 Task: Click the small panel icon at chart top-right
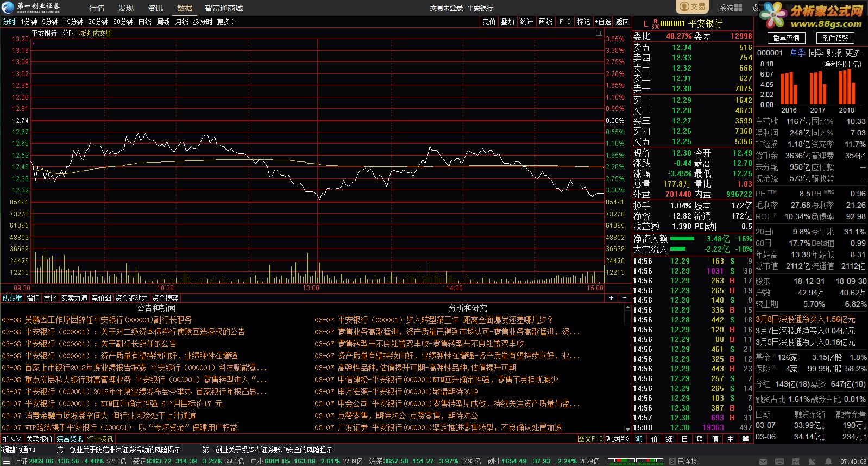tap(599, 33)
